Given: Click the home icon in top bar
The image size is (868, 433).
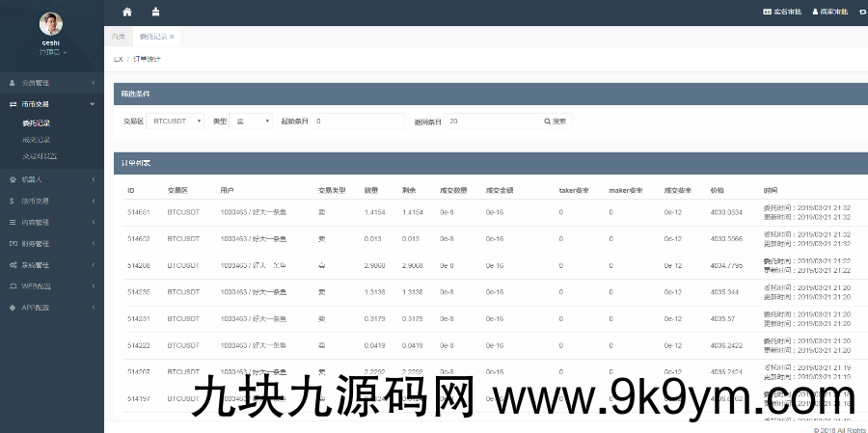Looking at the screenshot, I should click(127, 12).
